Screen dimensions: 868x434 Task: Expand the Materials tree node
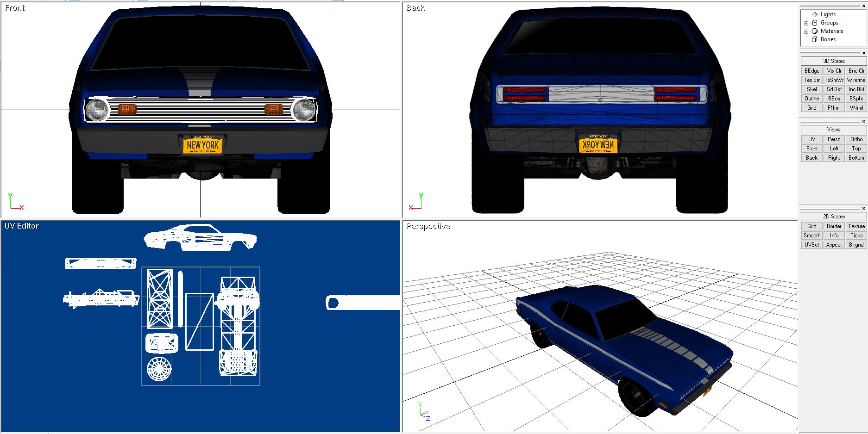(806, 31)
